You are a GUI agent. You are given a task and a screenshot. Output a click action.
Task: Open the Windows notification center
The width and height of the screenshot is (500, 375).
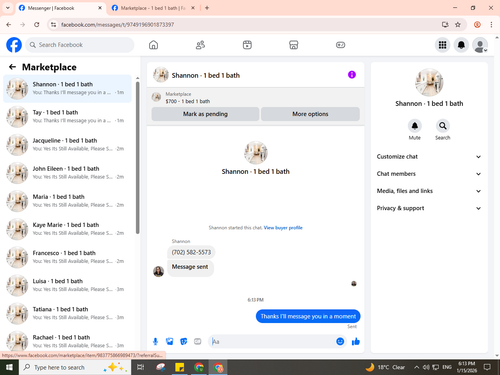click(x=487, y=367)
